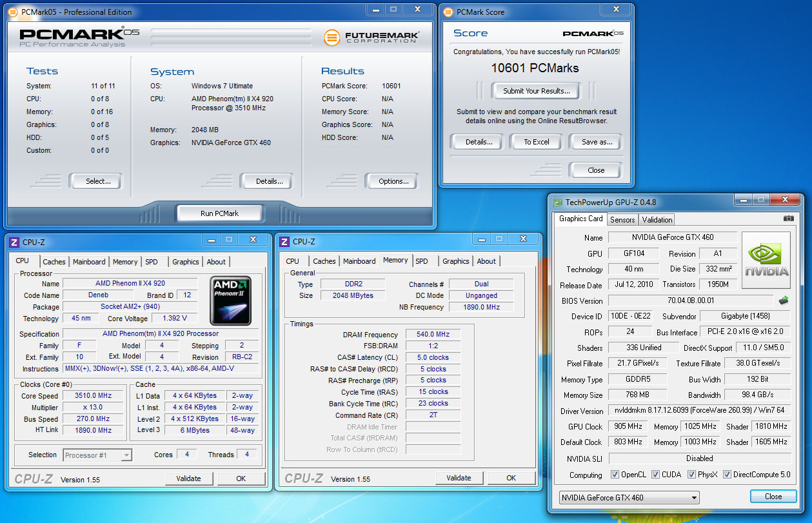This screenshot has width=812, height=523.
Task: Click the Level 3 6 MBytes cache value
Action: [195, 431]
